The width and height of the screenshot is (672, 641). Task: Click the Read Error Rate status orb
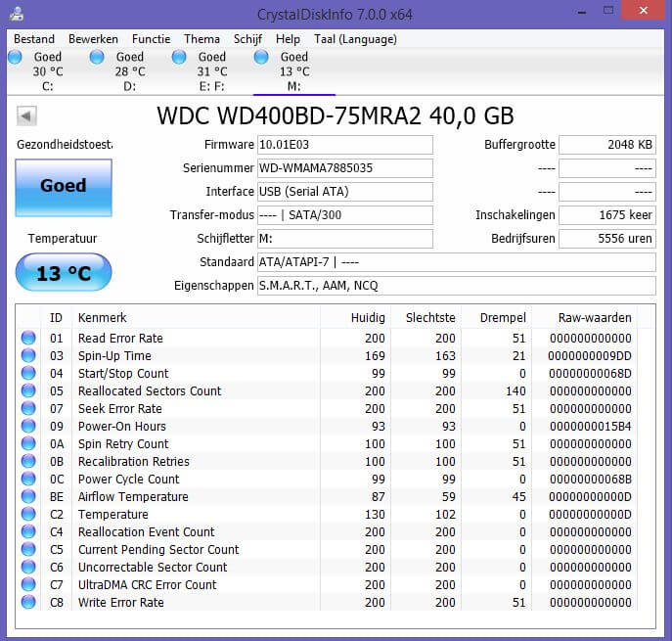pos(28,338)
